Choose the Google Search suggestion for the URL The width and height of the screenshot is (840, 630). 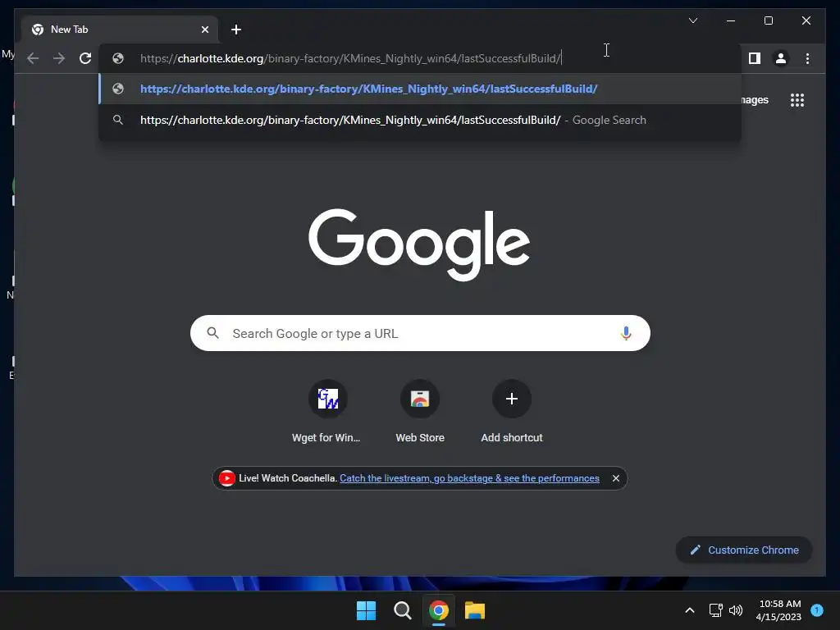(x=420, y=120)
